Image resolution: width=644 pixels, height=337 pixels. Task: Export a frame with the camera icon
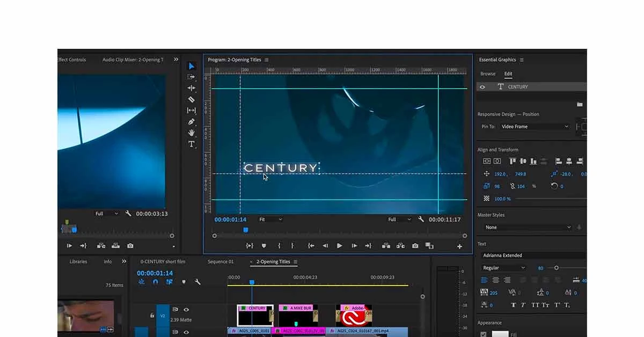(415, 245)
